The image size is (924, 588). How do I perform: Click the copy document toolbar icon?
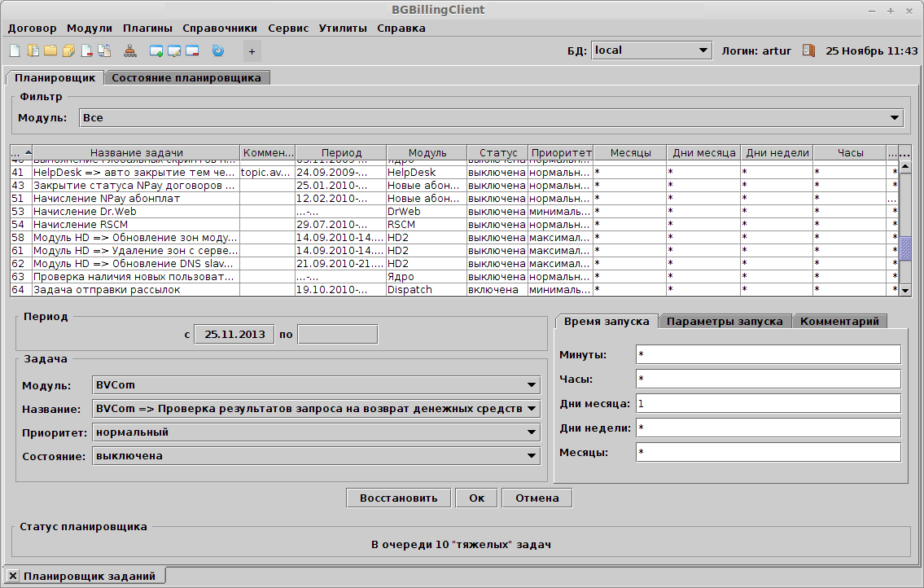click(104, 50)
